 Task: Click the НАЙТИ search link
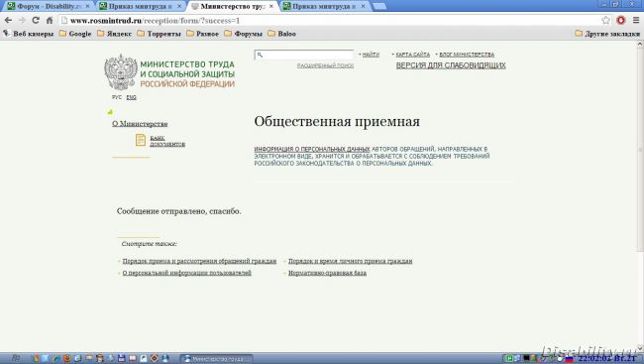click(371, 55)
